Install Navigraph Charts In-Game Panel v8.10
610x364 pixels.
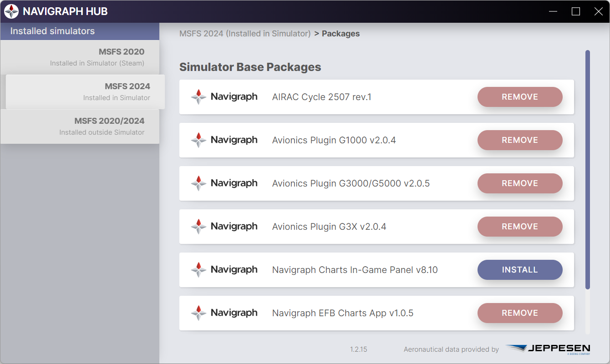pyautogui.click(x=520, y=270)
